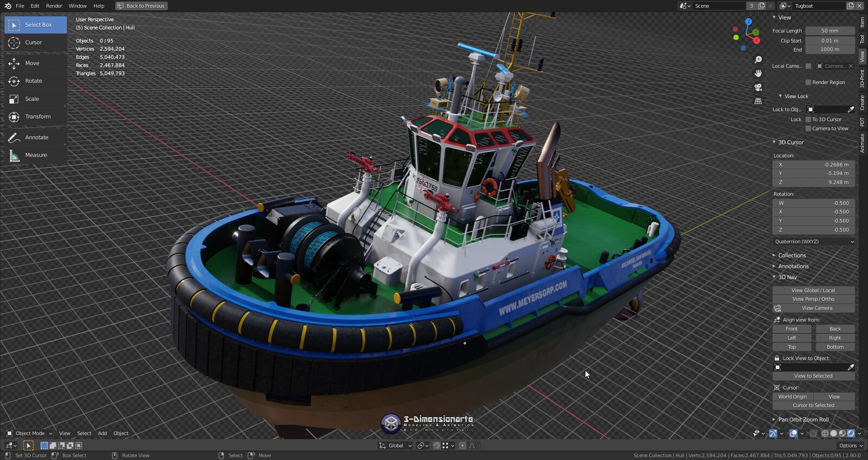The height and width of the screenshot is (460, 868).
Task: Toggle snapping magnet icon
Action: pos(436,445)
